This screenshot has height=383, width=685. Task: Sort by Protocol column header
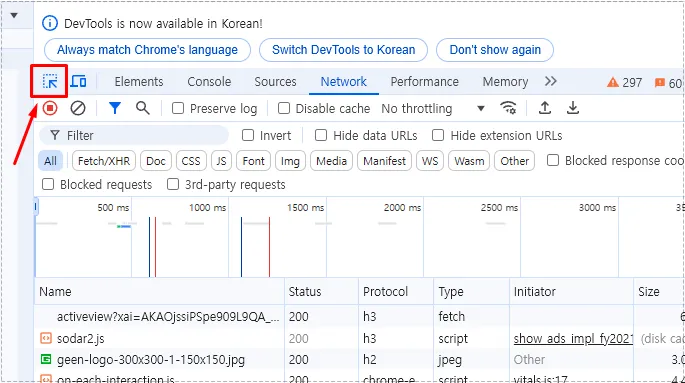tap(396, 291)
